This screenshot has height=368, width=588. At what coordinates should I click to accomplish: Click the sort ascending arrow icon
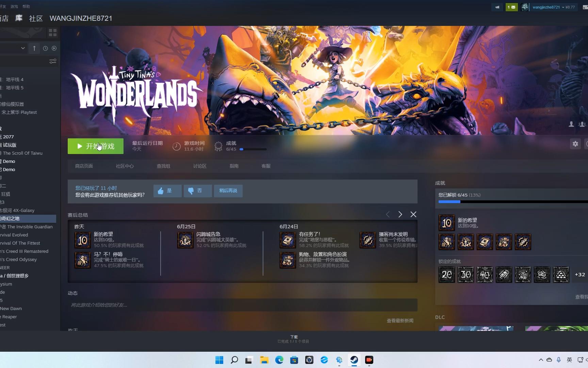34,48
